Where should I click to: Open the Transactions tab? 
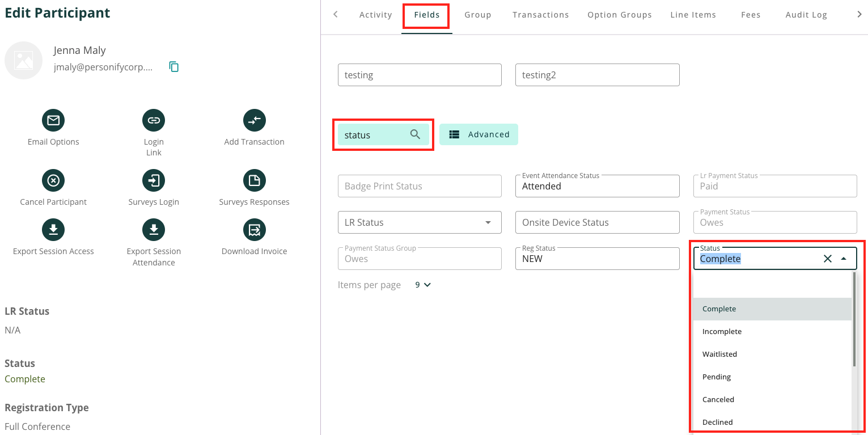541,15
